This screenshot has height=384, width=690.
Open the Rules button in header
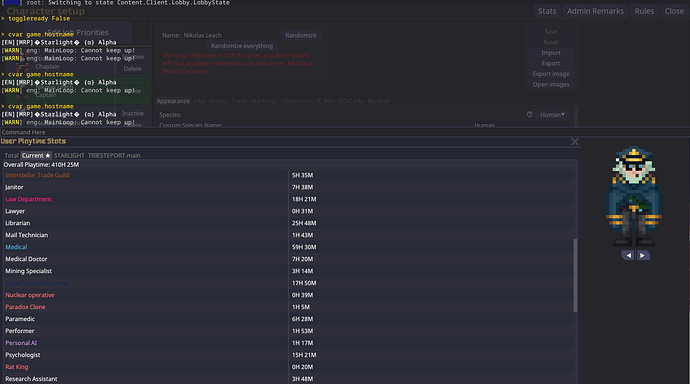[x=644, y=11]
